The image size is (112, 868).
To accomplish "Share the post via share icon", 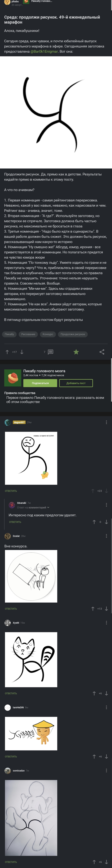I will 102,352.
